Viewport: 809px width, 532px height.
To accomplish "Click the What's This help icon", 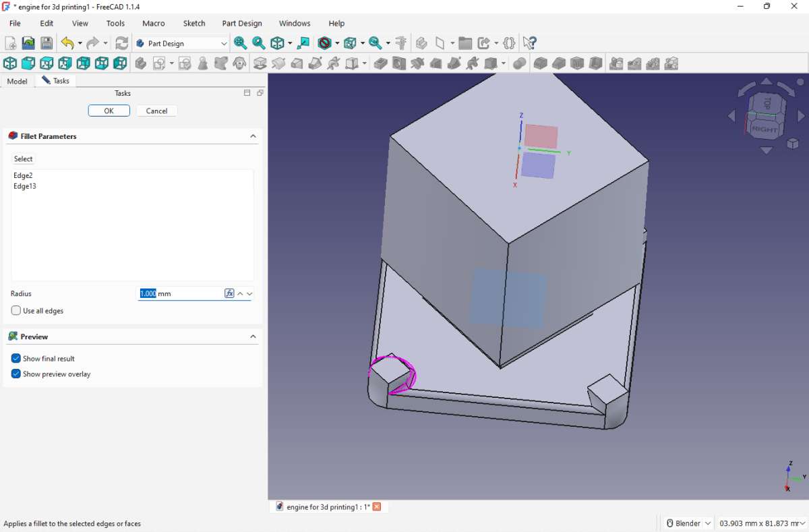I will click(x=530, y=43).
